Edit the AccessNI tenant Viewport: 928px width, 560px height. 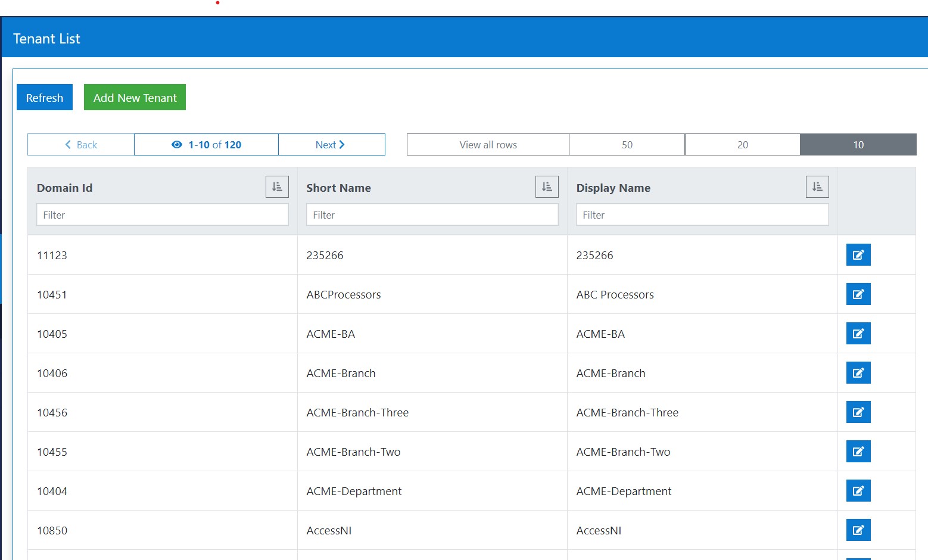click(x=858, y=530)
